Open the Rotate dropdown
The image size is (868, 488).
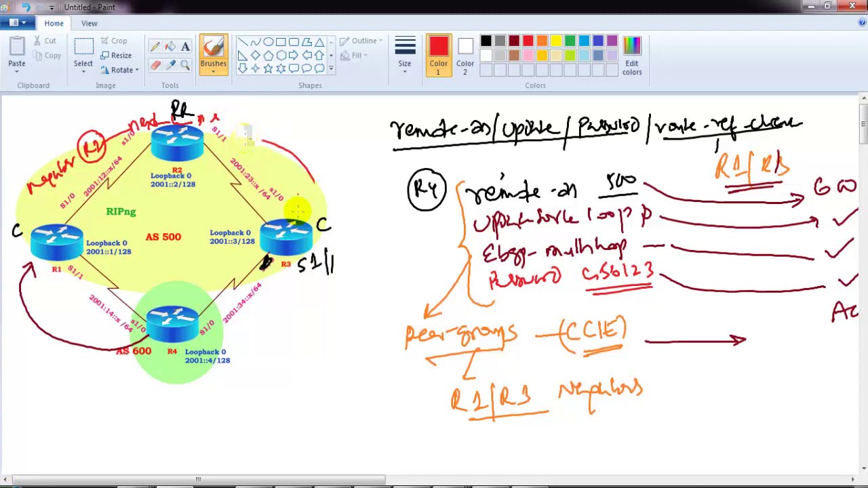[x=119, y=70]
